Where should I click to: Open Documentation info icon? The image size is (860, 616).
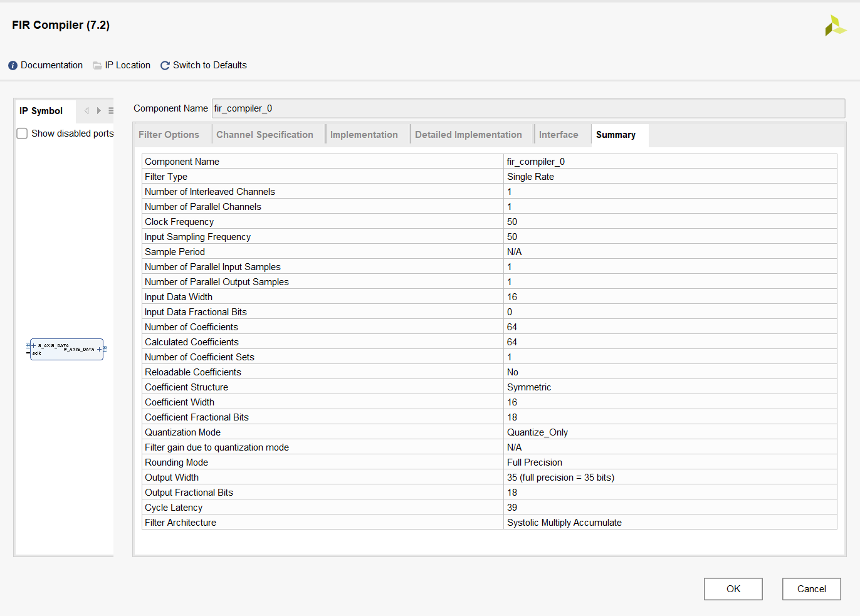pyautogui.click(x=13, y=65)
